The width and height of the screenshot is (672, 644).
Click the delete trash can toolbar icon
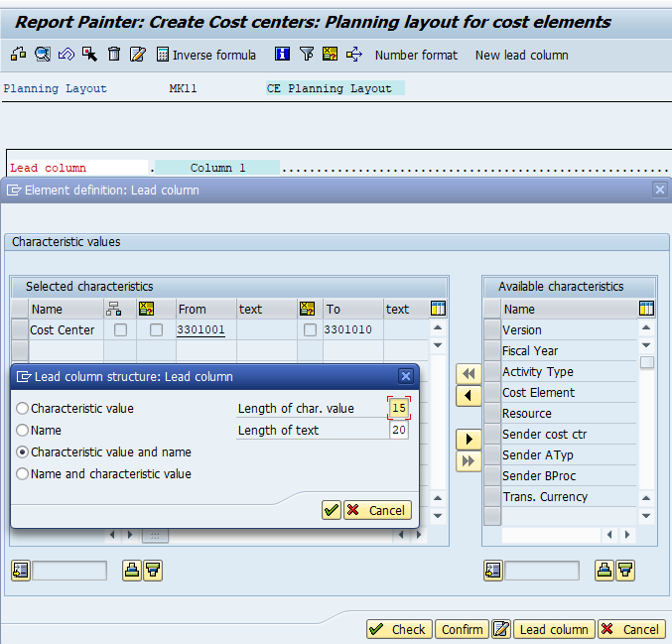114,55
